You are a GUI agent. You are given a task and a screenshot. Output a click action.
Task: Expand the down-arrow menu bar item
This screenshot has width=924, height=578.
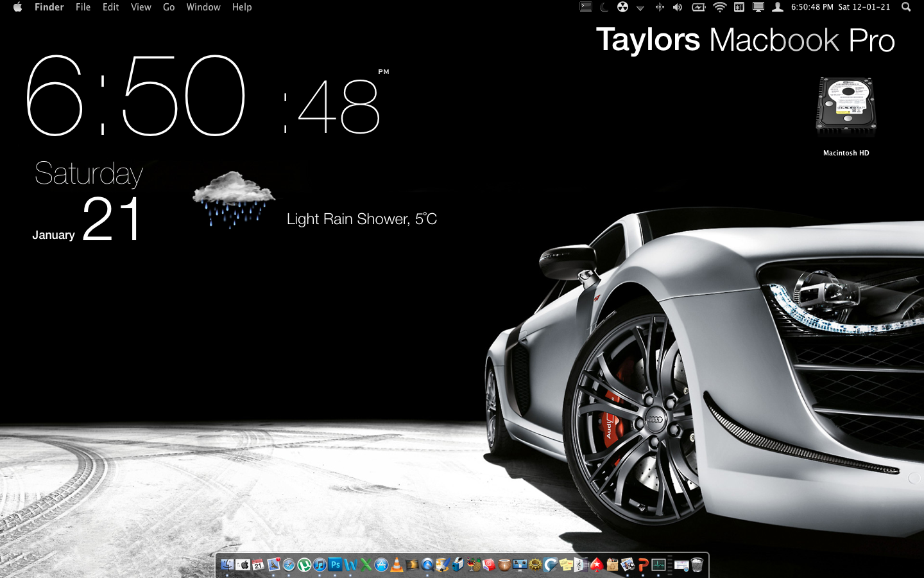(x=640, y=8)
